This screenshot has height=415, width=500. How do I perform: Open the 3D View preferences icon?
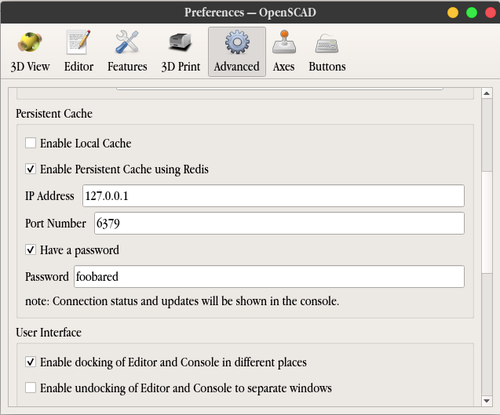(x=30, y=42)
